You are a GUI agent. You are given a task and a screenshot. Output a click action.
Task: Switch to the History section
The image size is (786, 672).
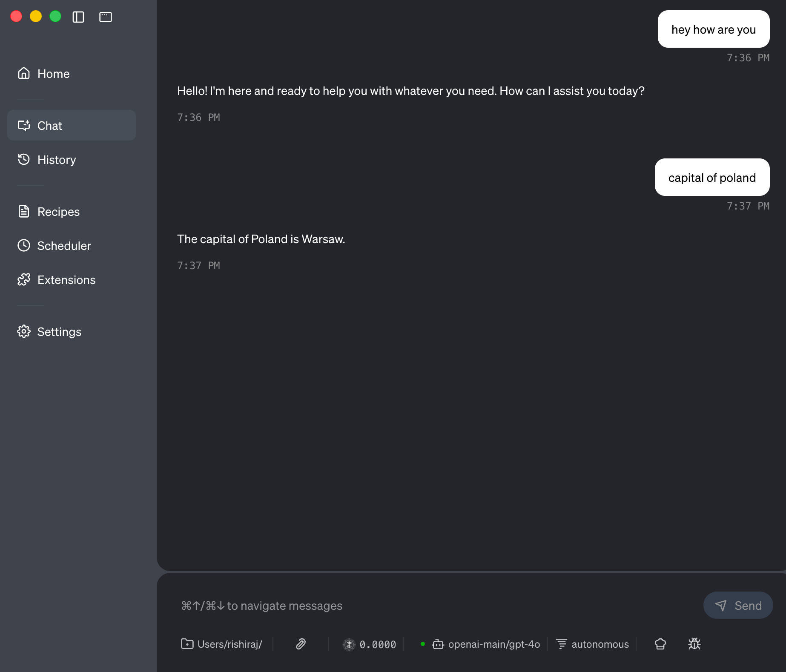click(57, 160)
